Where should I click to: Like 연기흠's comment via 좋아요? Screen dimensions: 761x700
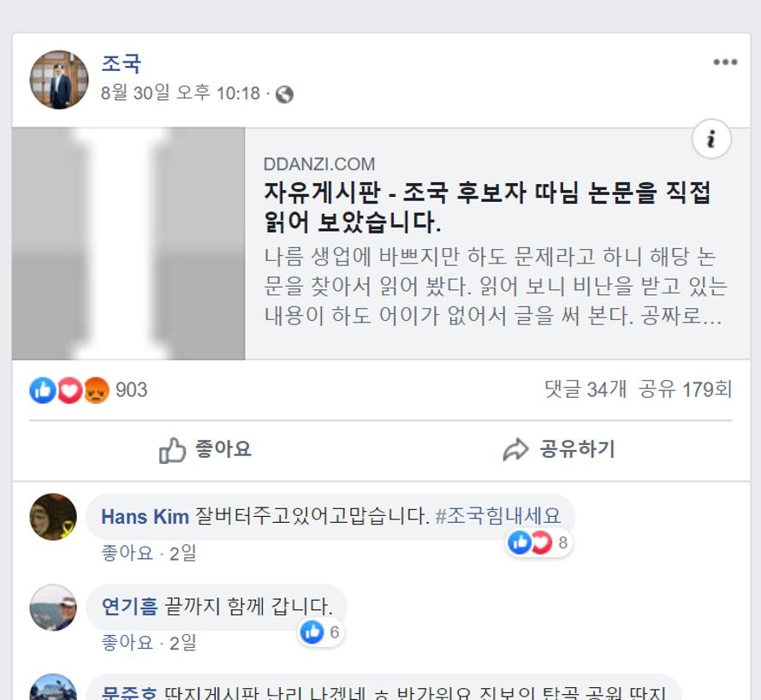pyautogui.click(x=128, y=643)
